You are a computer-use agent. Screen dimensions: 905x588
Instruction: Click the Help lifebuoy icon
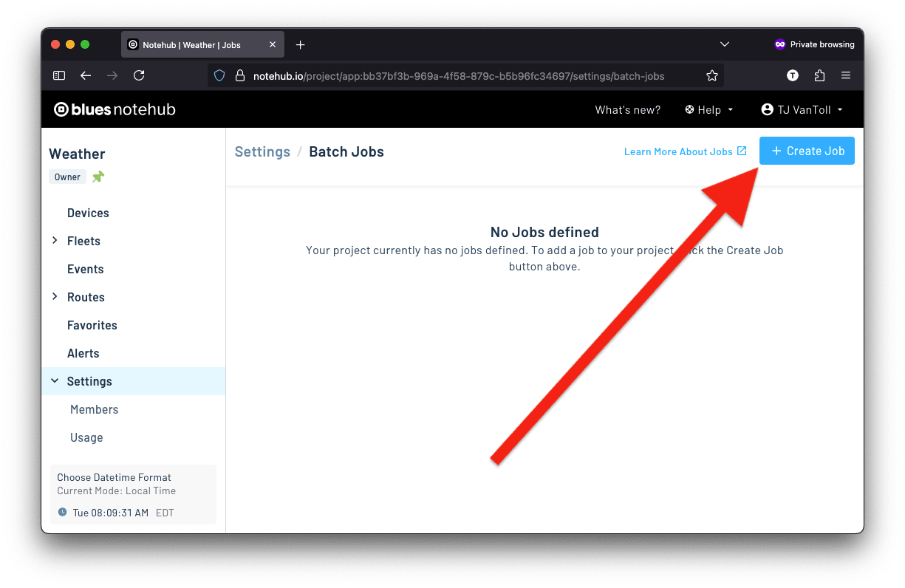689,109
